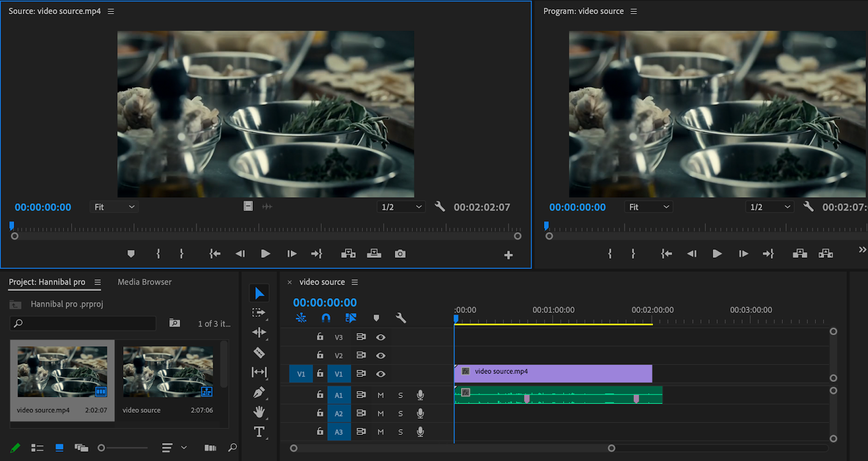
Task: Hide the V1 track output
Action: coord(381,374)
